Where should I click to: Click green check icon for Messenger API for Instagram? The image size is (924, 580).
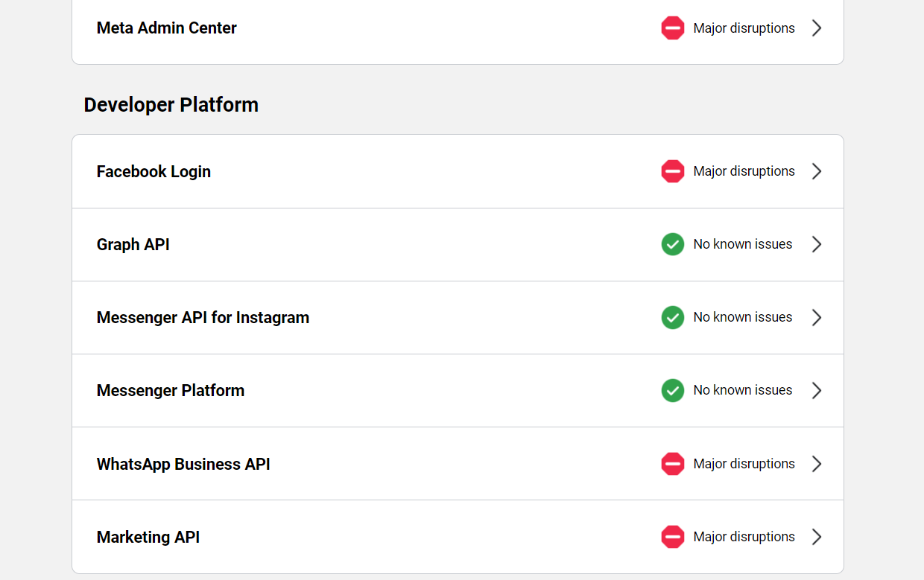click(x=672, y=317)
